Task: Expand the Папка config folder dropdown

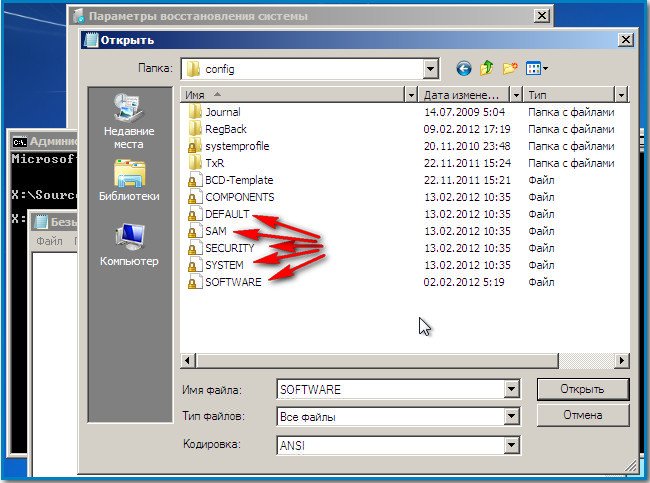Action: coord(431,69)
